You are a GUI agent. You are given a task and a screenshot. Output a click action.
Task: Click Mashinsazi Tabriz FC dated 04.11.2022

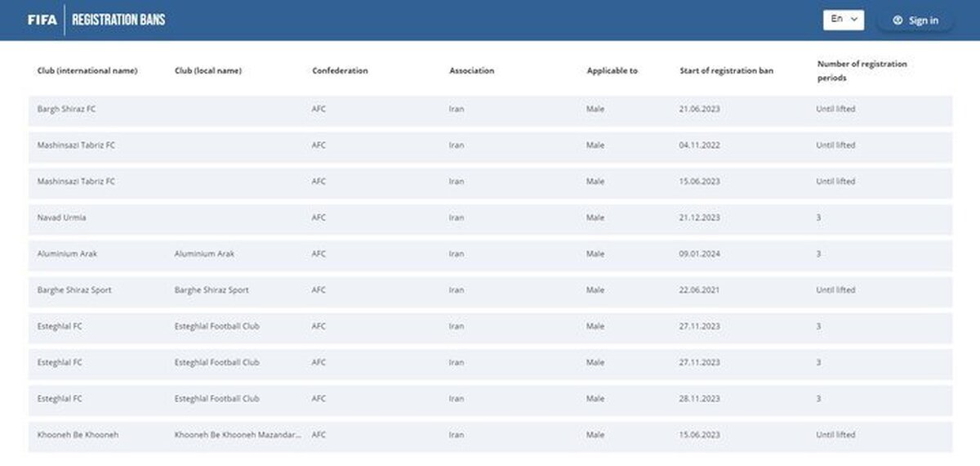[x=76, y=146]
